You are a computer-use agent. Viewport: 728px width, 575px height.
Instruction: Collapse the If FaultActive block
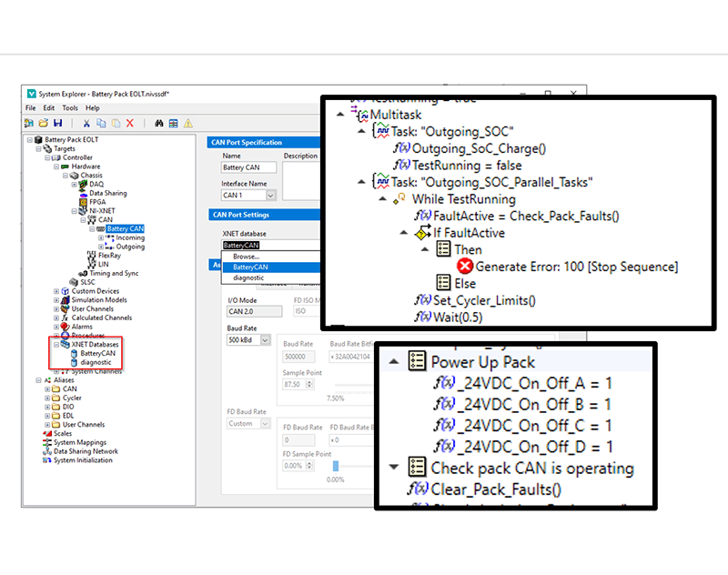click(x=404, y=233)
